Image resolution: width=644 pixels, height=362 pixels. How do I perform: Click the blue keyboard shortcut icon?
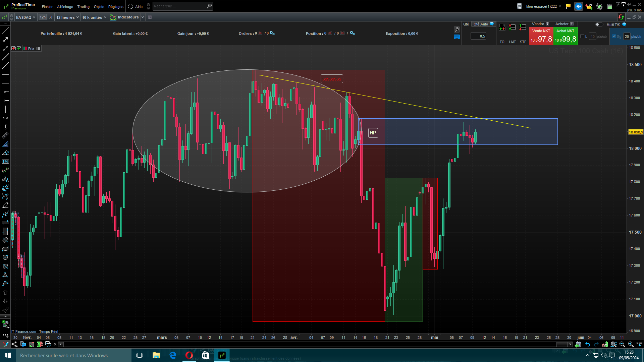457,37
